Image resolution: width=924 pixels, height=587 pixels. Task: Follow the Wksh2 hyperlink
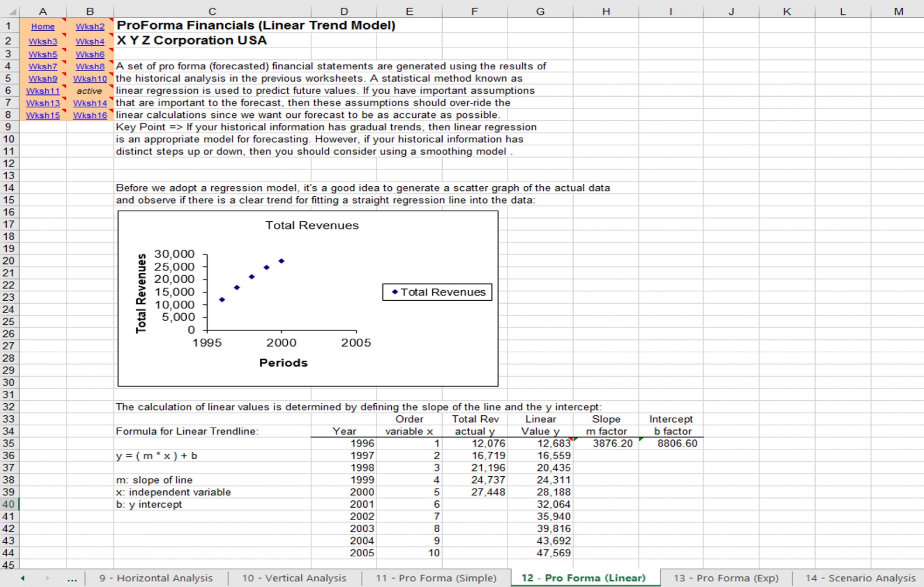[90, 26]
